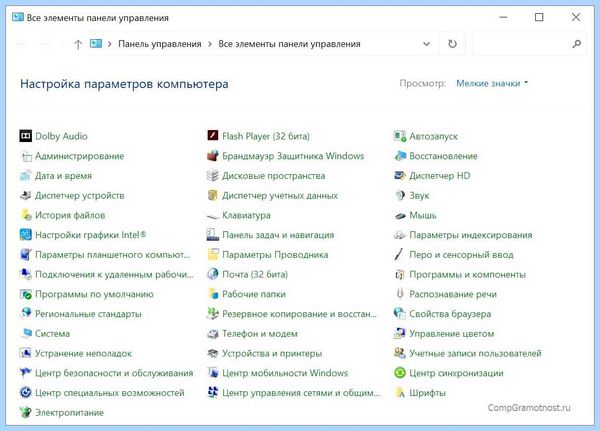The image size is (600, 431).
Task: Expand arrow after the Control Panel root icon
Action: click(x=109, y=44)
